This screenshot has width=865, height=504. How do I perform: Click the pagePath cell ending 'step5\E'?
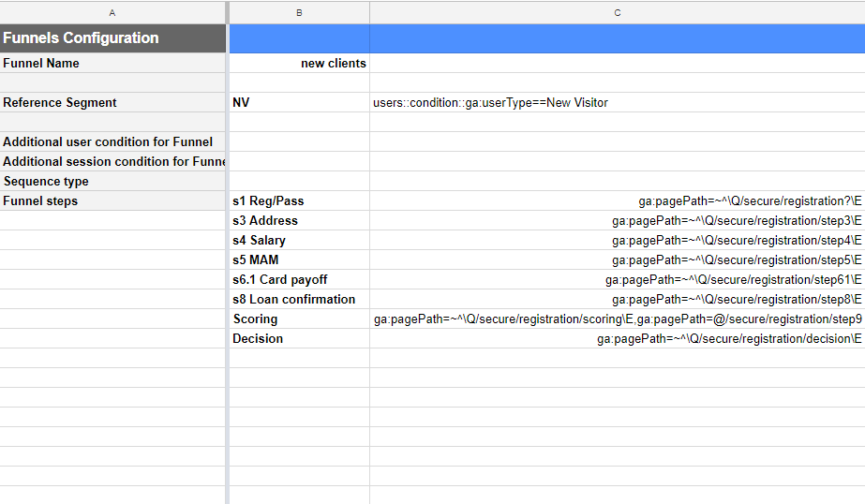tap(618, 259)
